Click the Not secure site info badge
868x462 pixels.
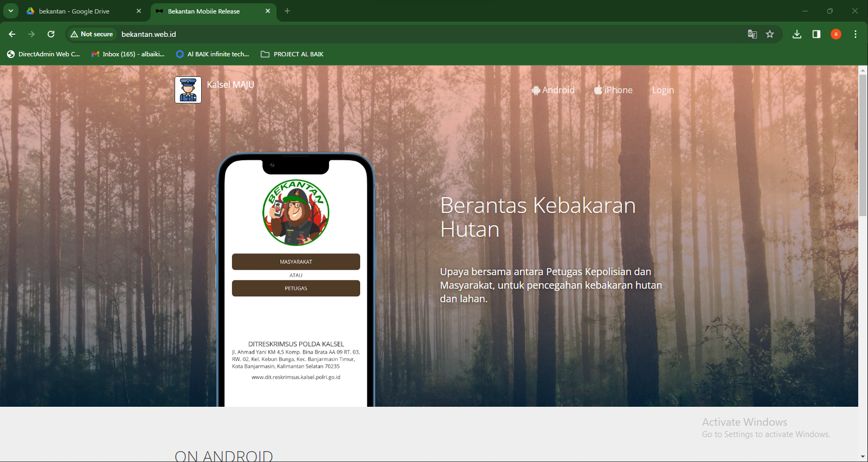(x=92, y=34)
